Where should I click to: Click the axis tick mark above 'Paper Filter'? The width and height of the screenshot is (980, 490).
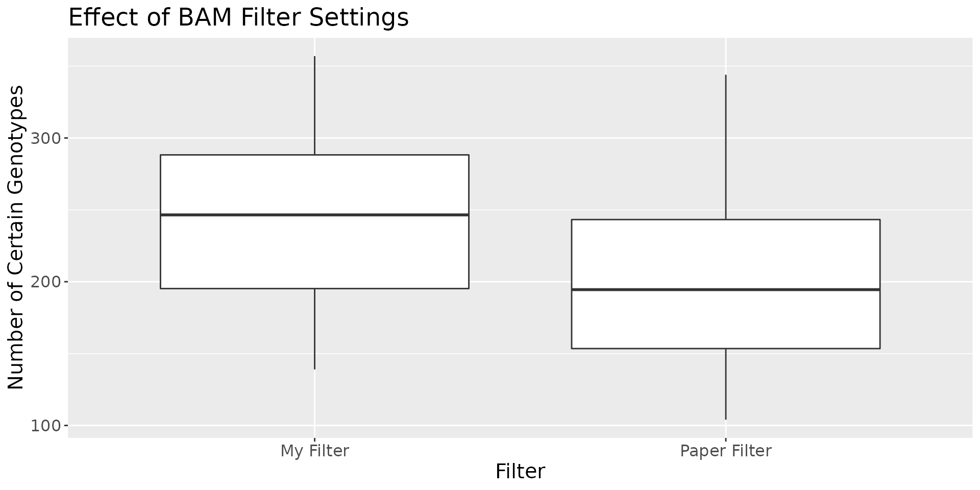(x=725, y=440)
